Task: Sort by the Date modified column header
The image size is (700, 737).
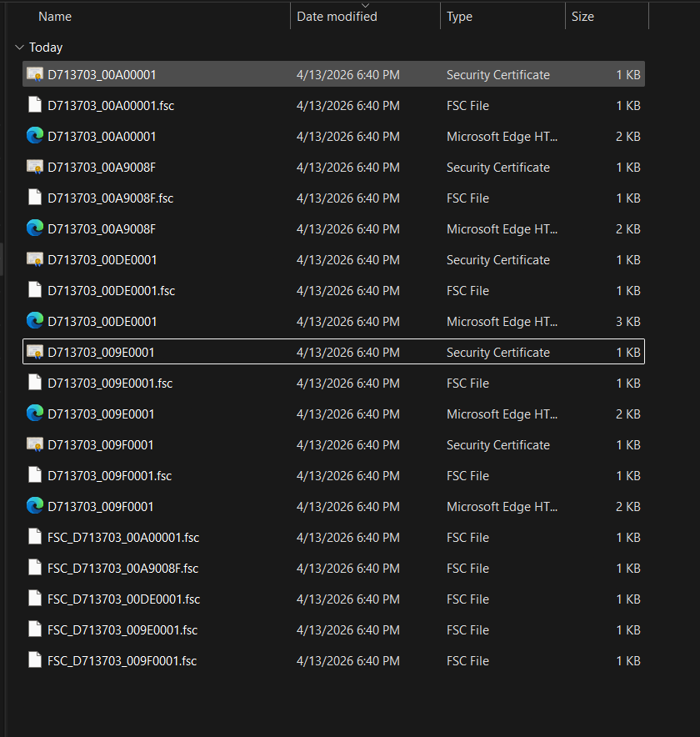Action: (x=337, y=17)
